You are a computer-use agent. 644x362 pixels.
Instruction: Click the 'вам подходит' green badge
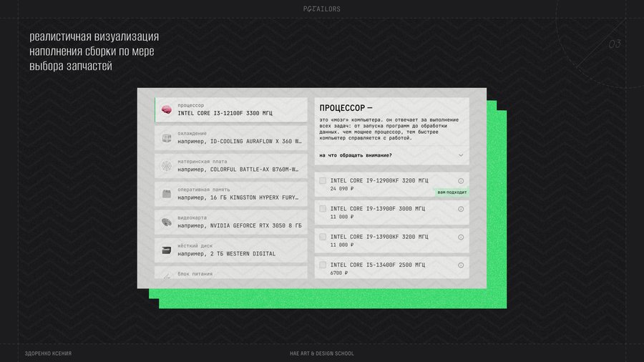click(x=452, y=192)
